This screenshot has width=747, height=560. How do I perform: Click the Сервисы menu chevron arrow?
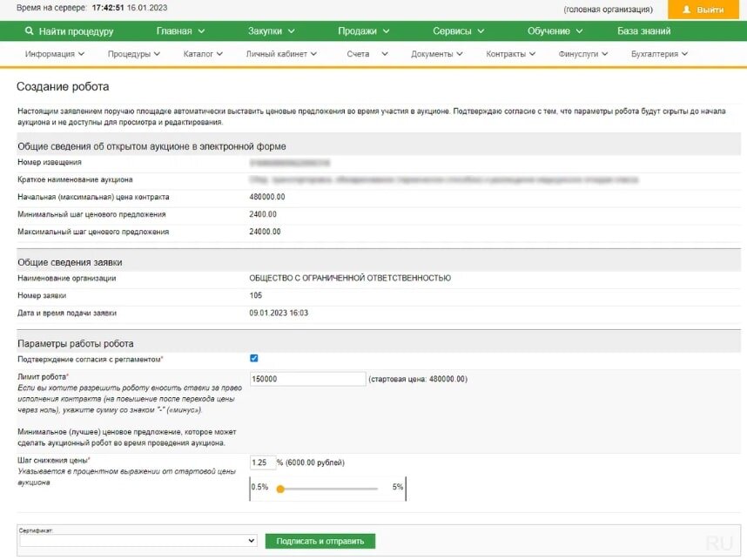[x=481, y=31]
